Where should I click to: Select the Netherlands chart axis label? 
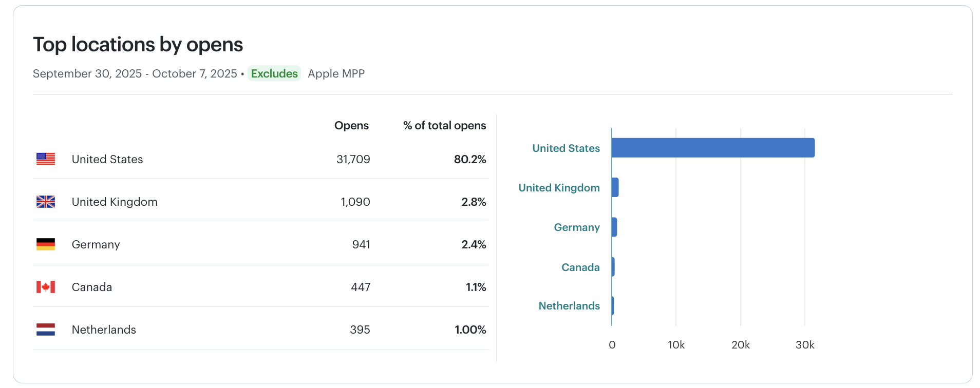point(569,306)
